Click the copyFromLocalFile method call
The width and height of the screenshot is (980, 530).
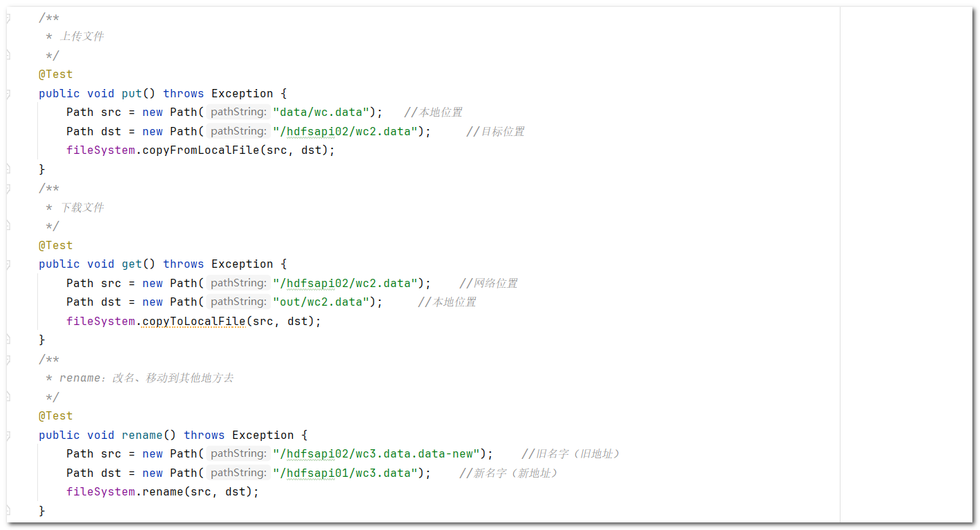200,150
